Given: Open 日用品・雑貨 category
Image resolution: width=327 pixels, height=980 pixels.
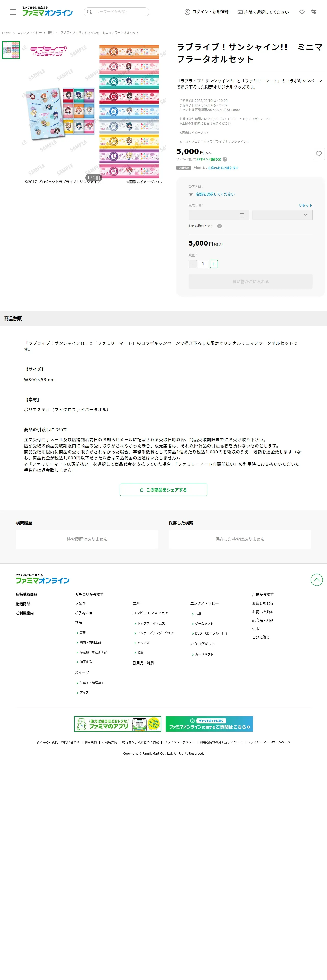Looking at the screenshot, I should (143, 663).
